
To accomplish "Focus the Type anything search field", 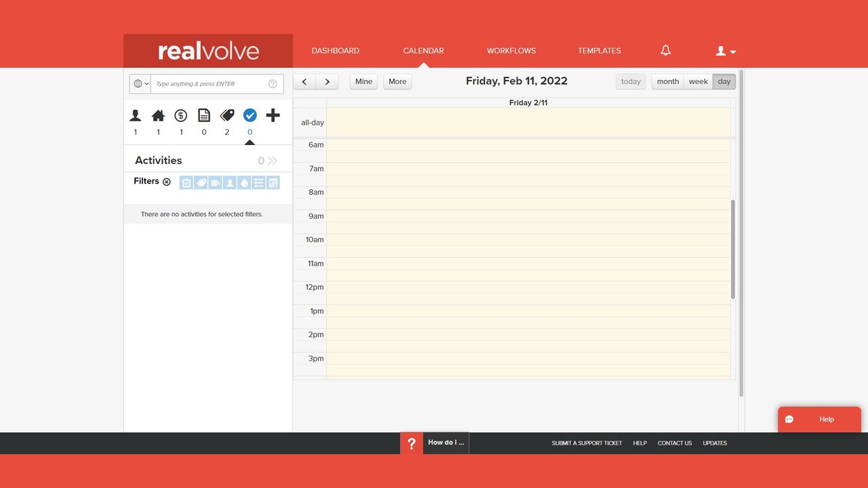I will [x=210, y=84].
